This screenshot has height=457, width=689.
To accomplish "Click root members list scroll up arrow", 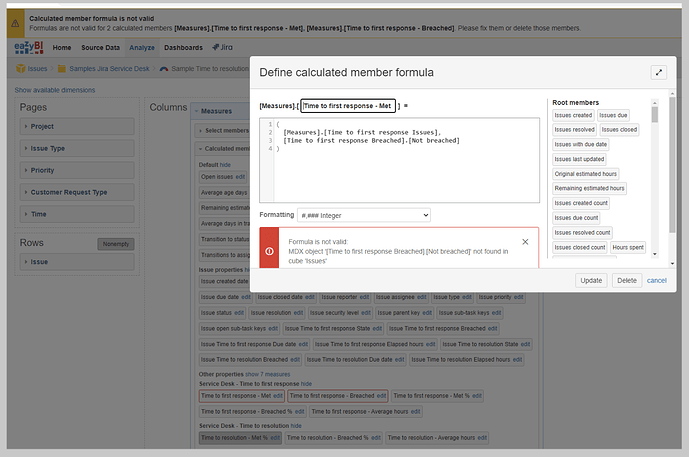I will (x=655, y=103).
